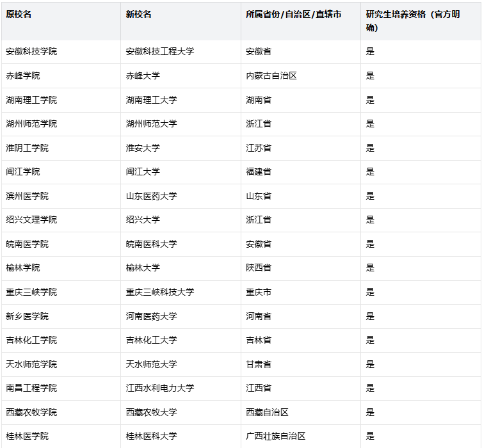Image resolution: width=482 pixels, height=448 pixels.
Task: Select the cell 重庆三峡学院
Action: point(61,292)
